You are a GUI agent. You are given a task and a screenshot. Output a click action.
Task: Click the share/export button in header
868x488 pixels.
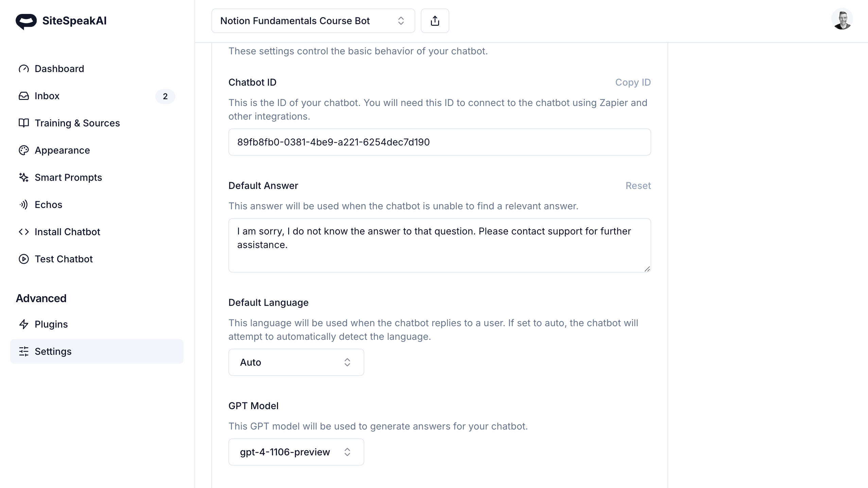point(435,21)
